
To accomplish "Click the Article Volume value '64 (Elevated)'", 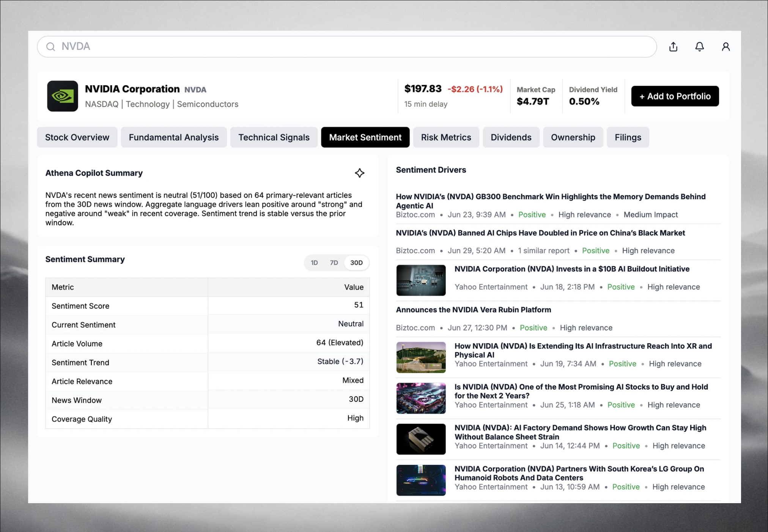I will 340,343.
